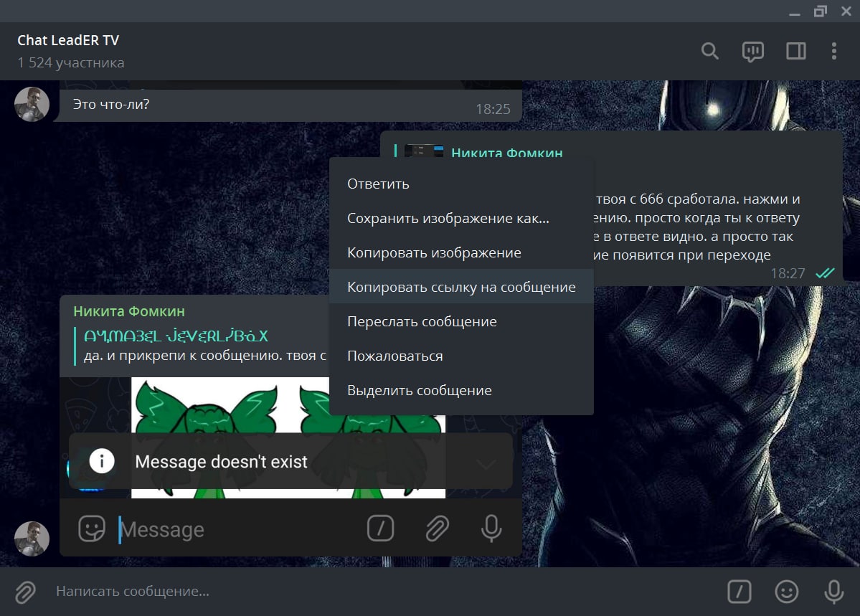The image size is (860, 616).
Task: Choose 'Сохранить изображение как...' menu entry
Action: tap(461, 218)
